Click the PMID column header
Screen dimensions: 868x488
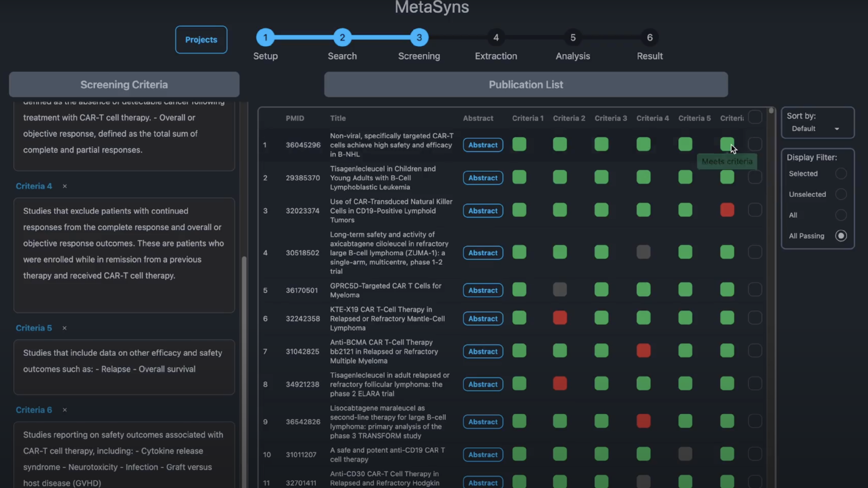click(x=295, y=118)
